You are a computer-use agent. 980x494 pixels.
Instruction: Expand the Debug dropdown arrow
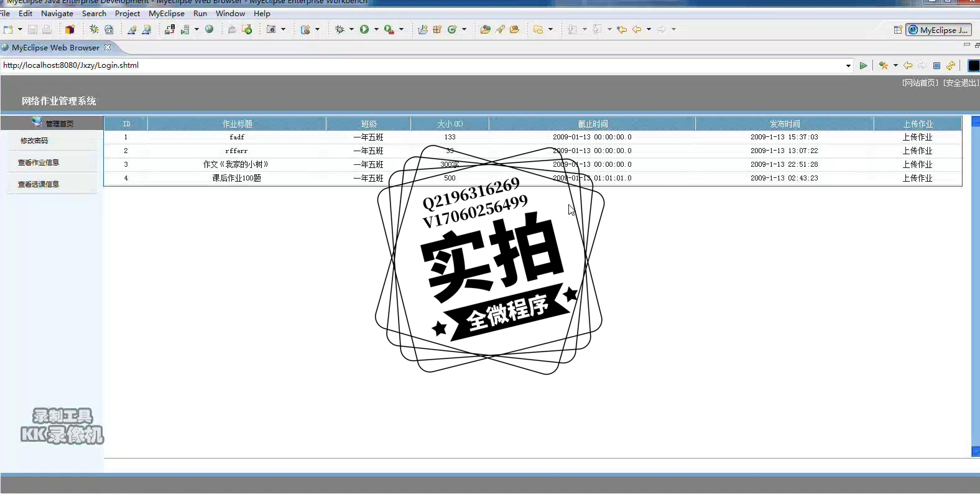click(x=351, y=29)
